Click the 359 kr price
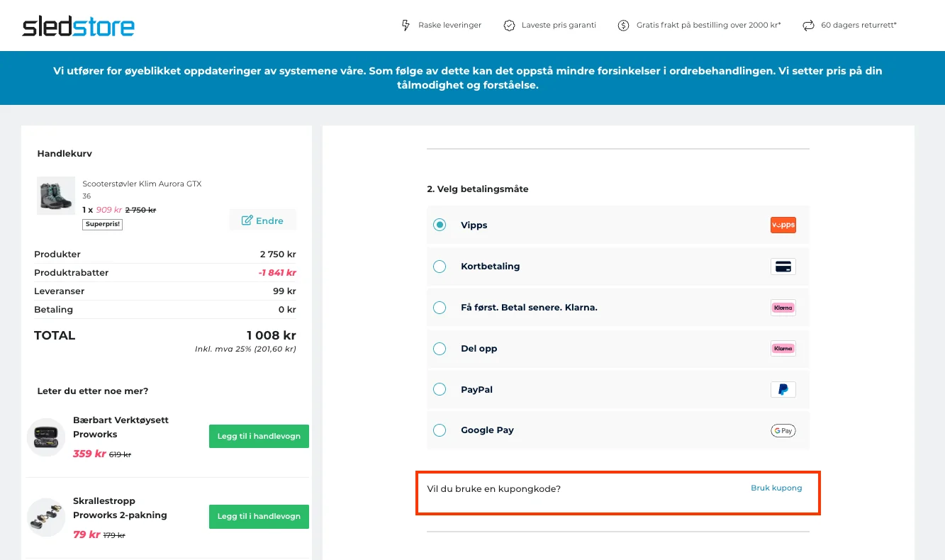This screenshot has height=560, width=945. 89,454
